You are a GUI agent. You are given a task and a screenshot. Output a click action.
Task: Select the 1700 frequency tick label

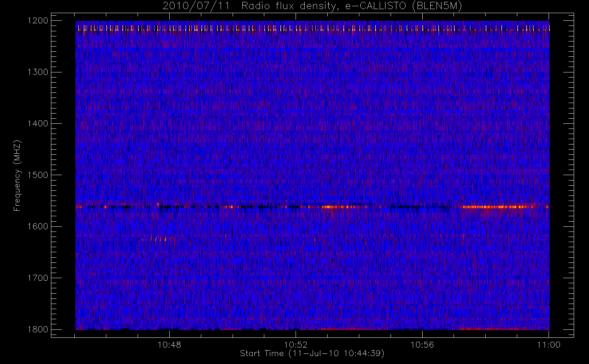point(38,278)
